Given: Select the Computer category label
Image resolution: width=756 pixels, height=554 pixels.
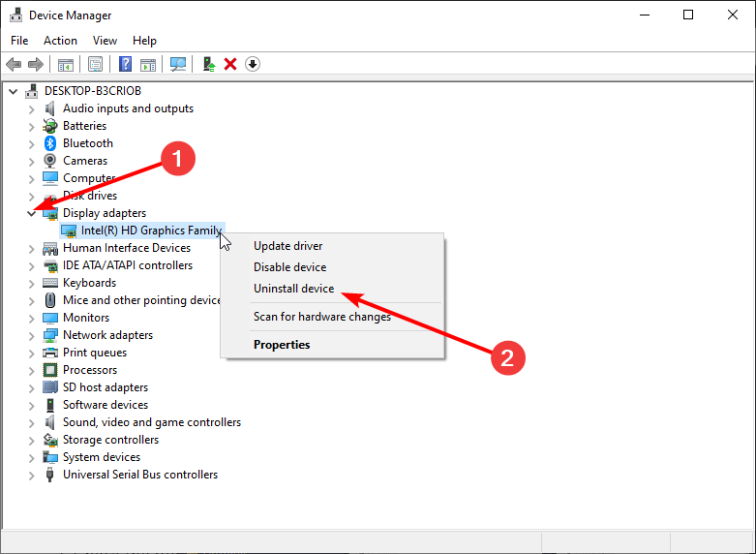Looking at the screenshot, I should 89,178.
